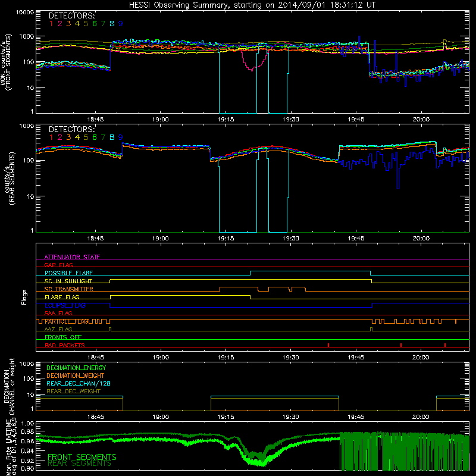The image size is (476, 476).
Task: Click the SC_IN_SUNLIGHT flag label
Action: point(68,281)
